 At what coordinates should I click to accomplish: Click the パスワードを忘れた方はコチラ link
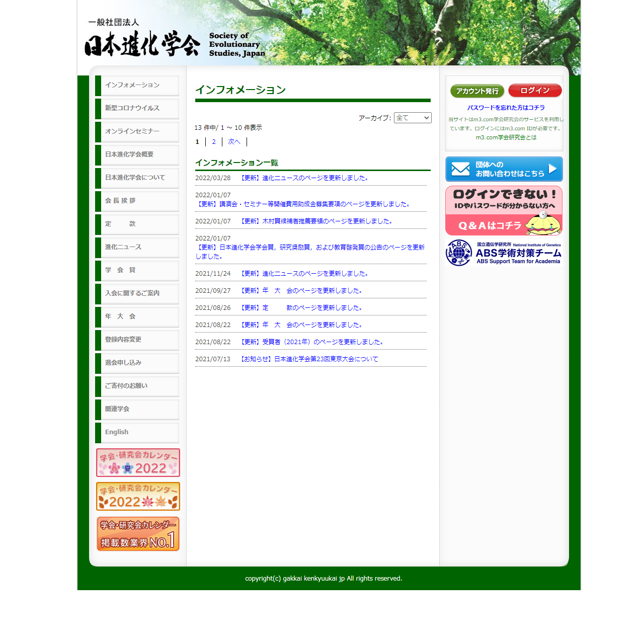coord(506,108)
